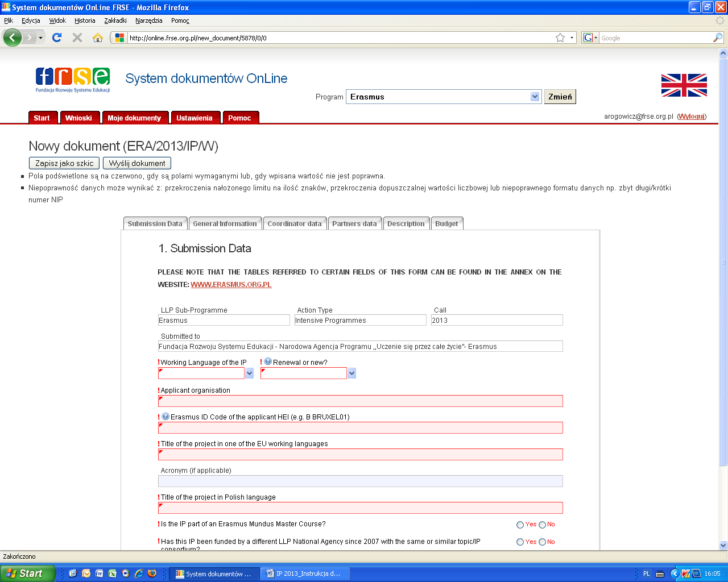Click the PL language indicator in the taskbar

646,573
